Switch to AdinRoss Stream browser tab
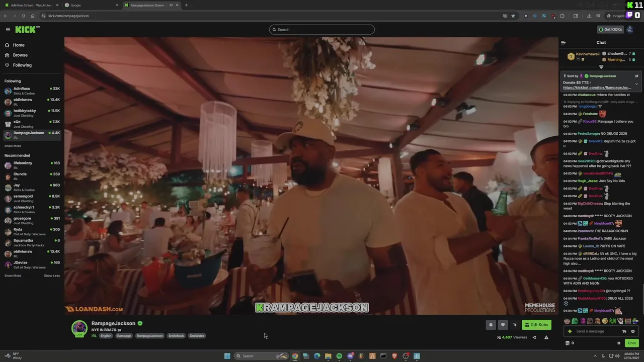 pos(30,5)
